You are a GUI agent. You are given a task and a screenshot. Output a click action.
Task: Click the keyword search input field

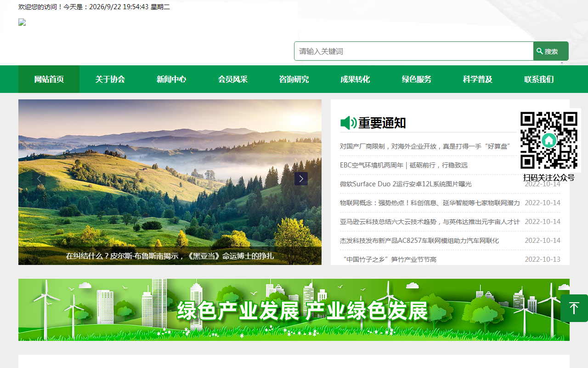(414, 51)
